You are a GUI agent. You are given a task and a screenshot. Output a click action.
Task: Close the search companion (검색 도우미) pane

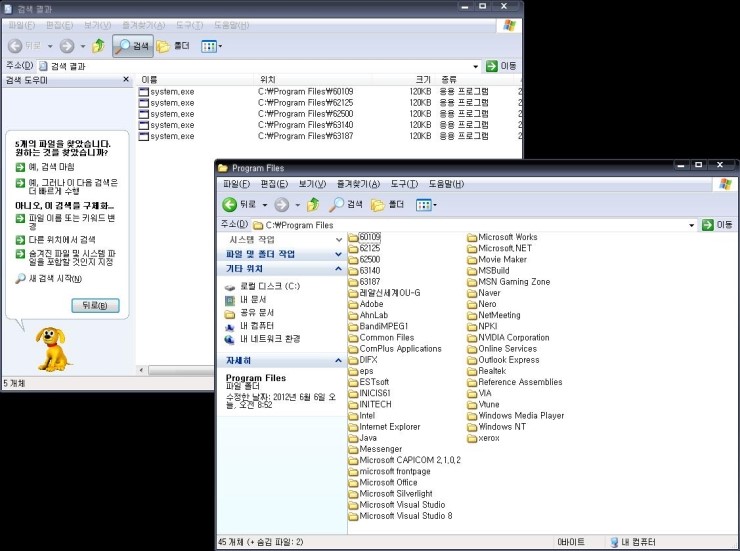126,80
